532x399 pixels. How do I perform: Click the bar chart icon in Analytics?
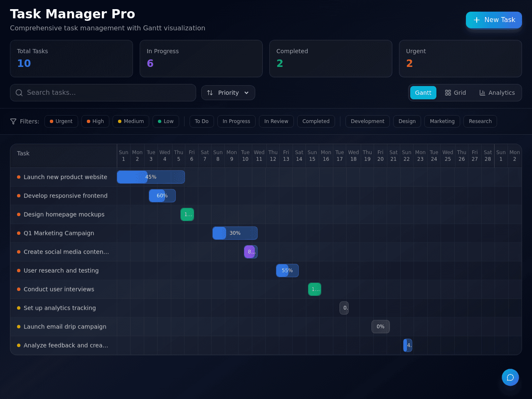(x=483, y=93)
